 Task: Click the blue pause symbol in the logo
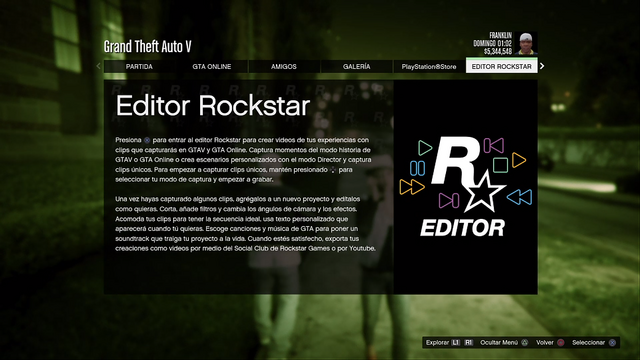point(417,168)
